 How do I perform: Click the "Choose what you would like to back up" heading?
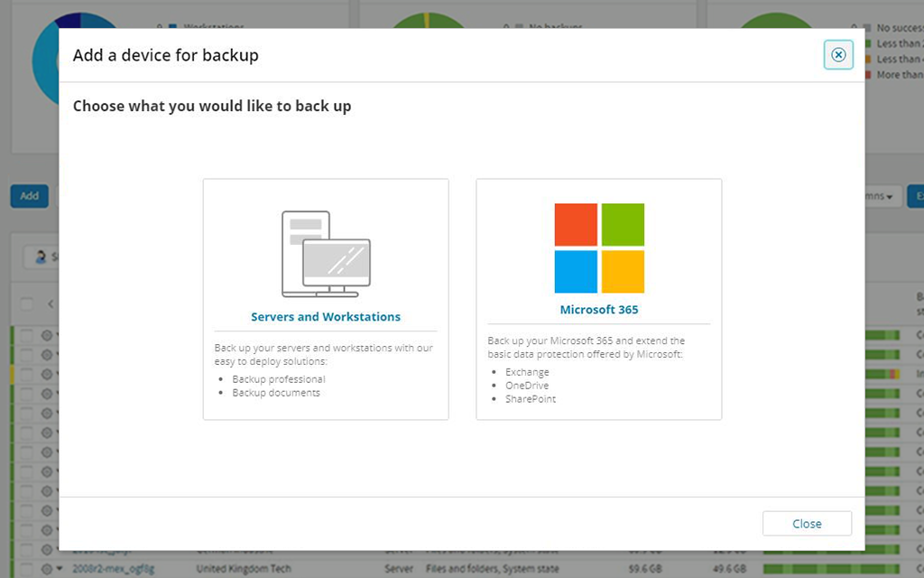click(212, 107)
